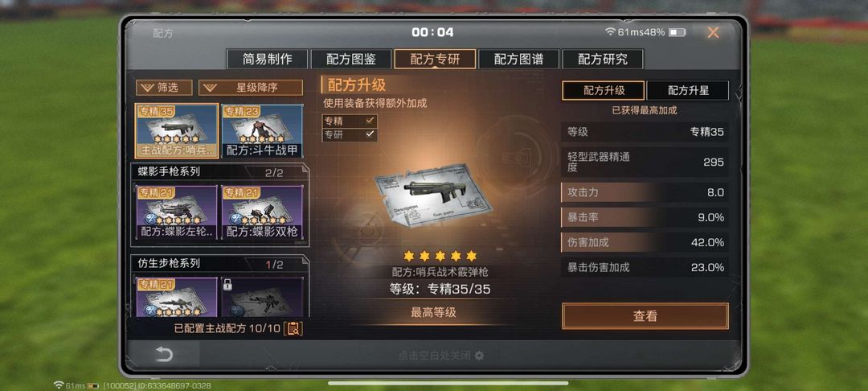Collapse the 仿生步枪系列 group header
Viewport: 868px width, 391px height.
click(219, 264)
